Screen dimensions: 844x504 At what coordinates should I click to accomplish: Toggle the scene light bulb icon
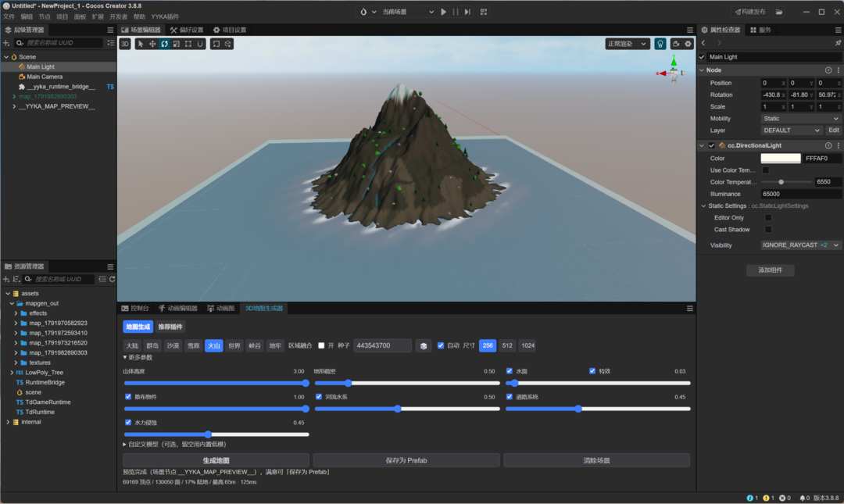coord(660,44)
